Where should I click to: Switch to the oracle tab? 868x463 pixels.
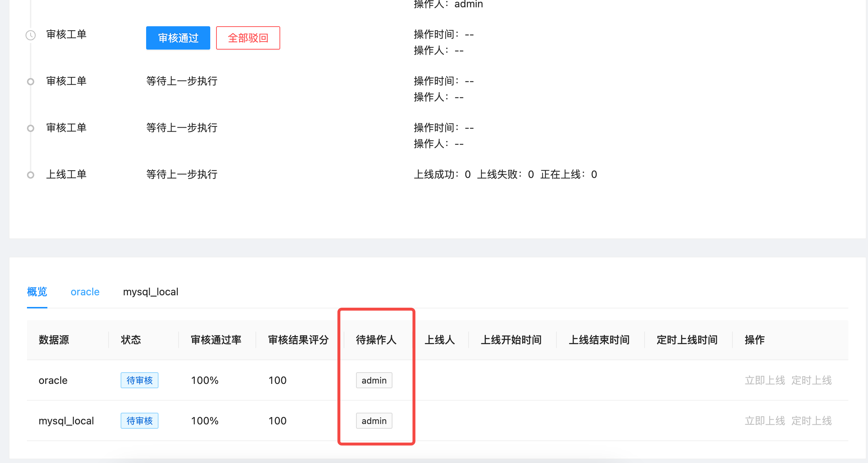pos(85,292)
